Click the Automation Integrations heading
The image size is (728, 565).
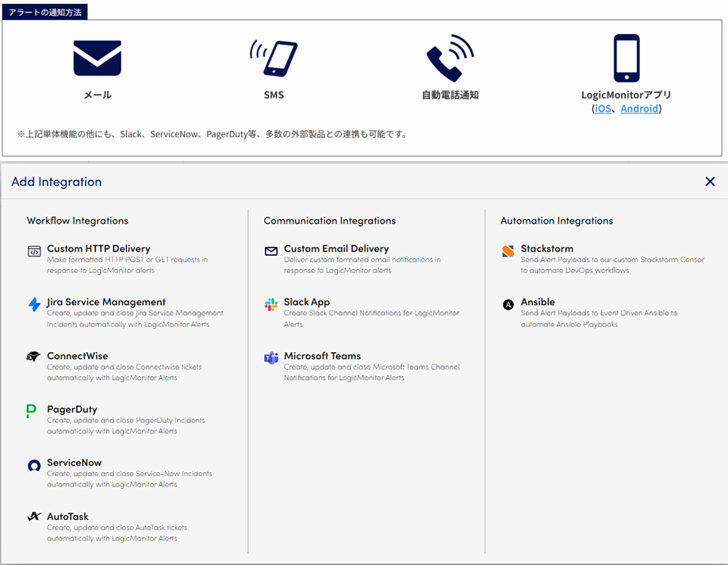coord(557,221)
